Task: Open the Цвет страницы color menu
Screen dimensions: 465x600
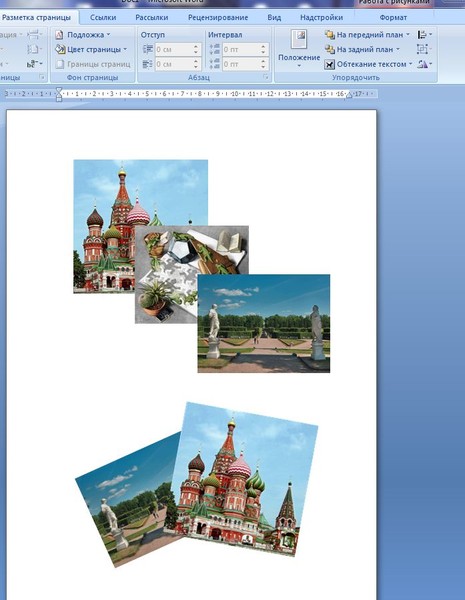Action: click(x=91, y=49)
